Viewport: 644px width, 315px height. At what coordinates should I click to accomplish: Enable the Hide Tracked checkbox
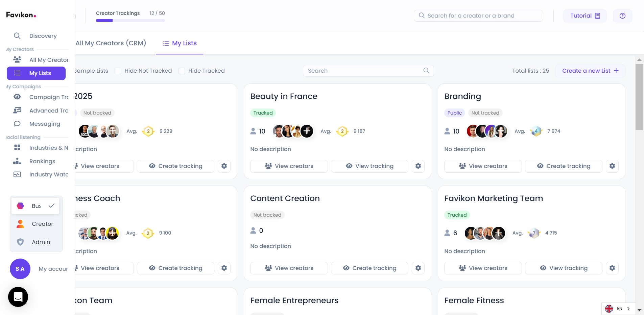pyautogui.click(x=182, y=71)
